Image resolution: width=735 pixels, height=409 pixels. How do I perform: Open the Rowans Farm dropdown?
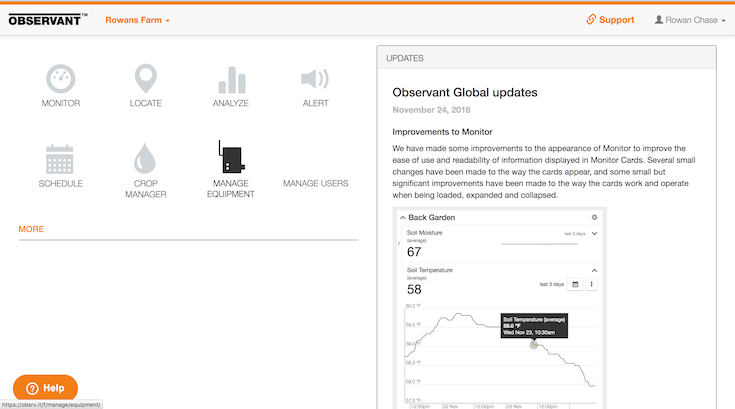pos(137,20)
